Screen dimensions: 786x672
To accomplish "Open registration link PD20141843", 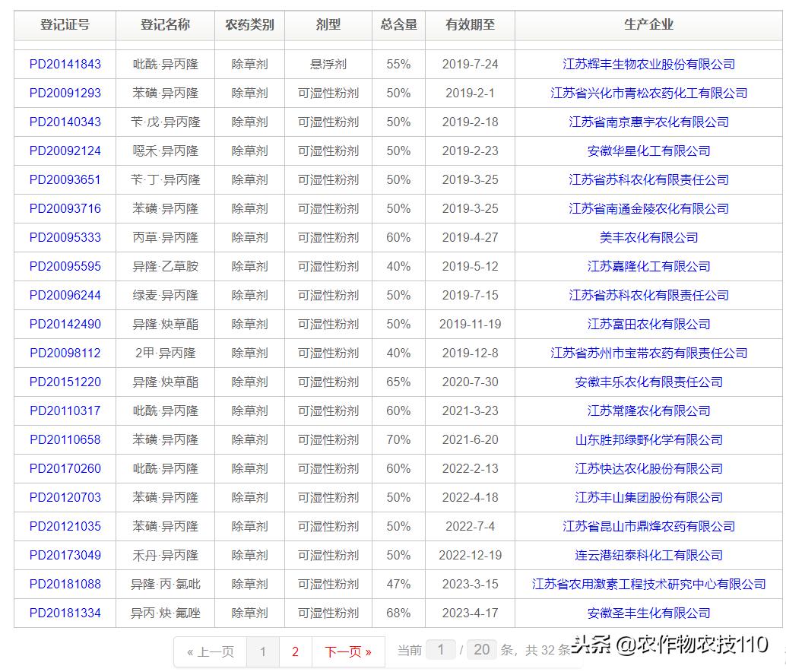I will tap(65, 64).
